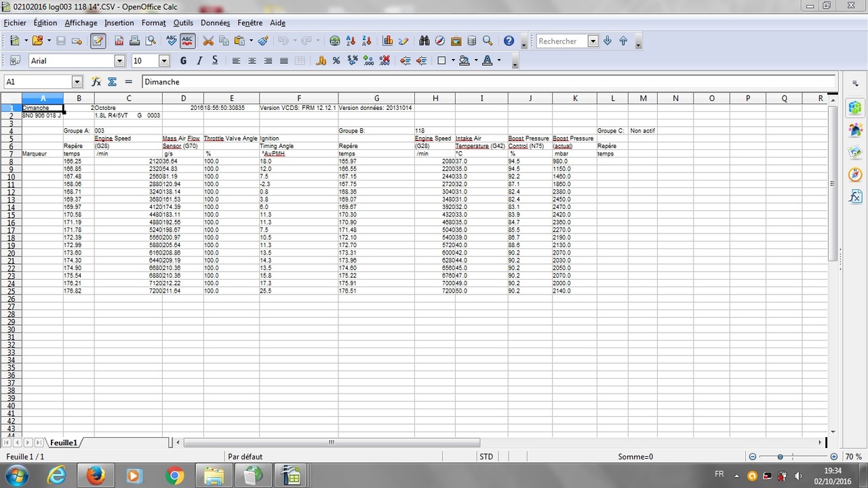Insert a chart using the chart icon
Image resolution: width=868 pixels, height=488 pixels.
[388, 41]
